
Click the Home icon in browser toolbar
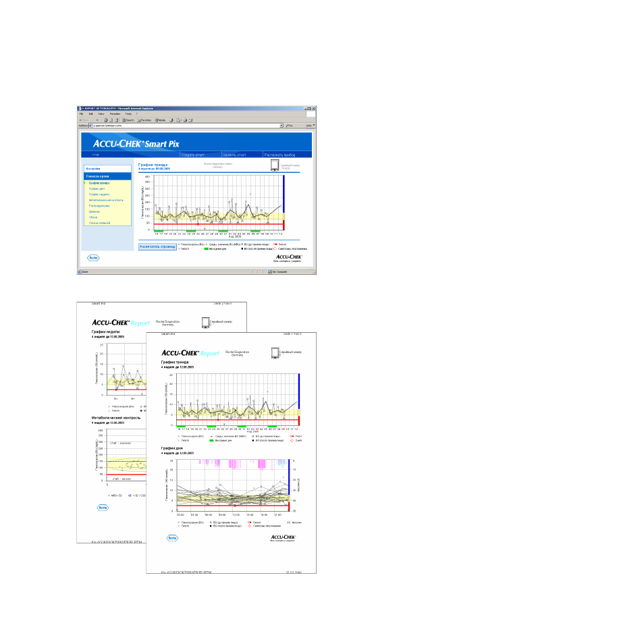click(x=117, y=120)
